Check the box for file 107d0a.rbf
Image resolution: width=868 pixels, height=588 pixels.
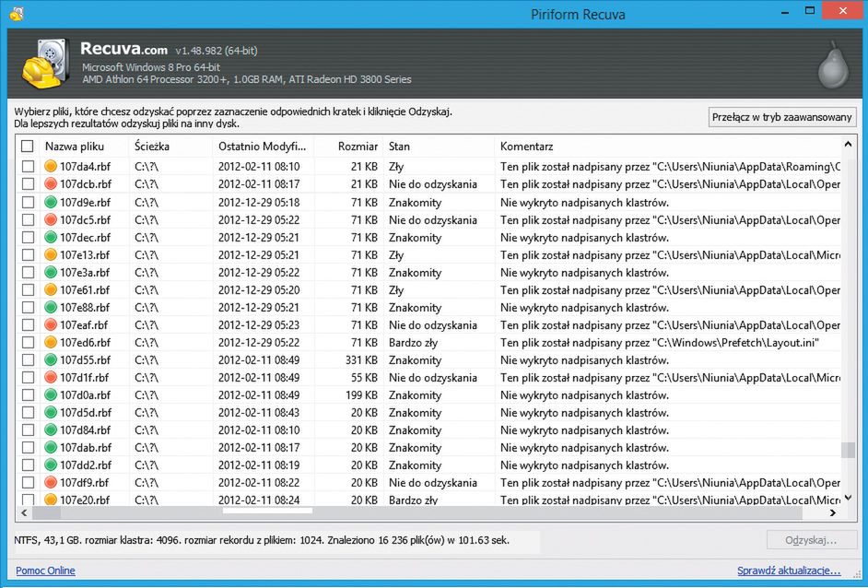(28, 394)
